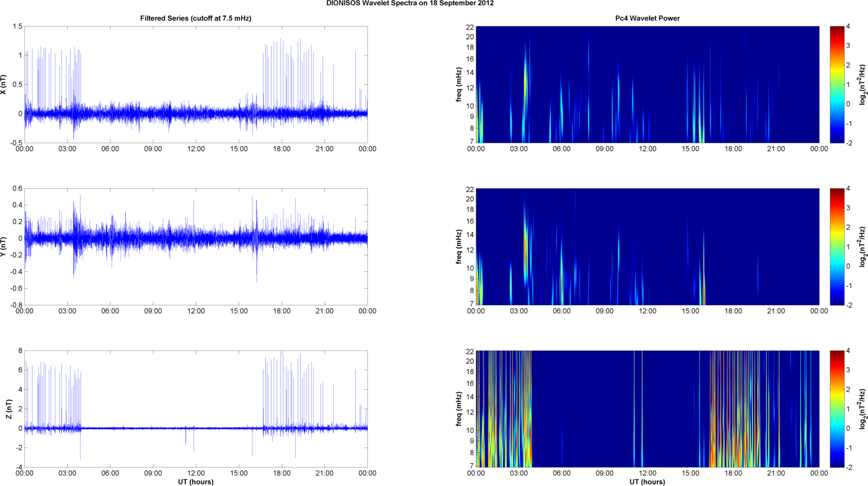Click the DIONISOS Wavelet Spectra figure title
The image size is (868, 486).
[x=410, y=3]
